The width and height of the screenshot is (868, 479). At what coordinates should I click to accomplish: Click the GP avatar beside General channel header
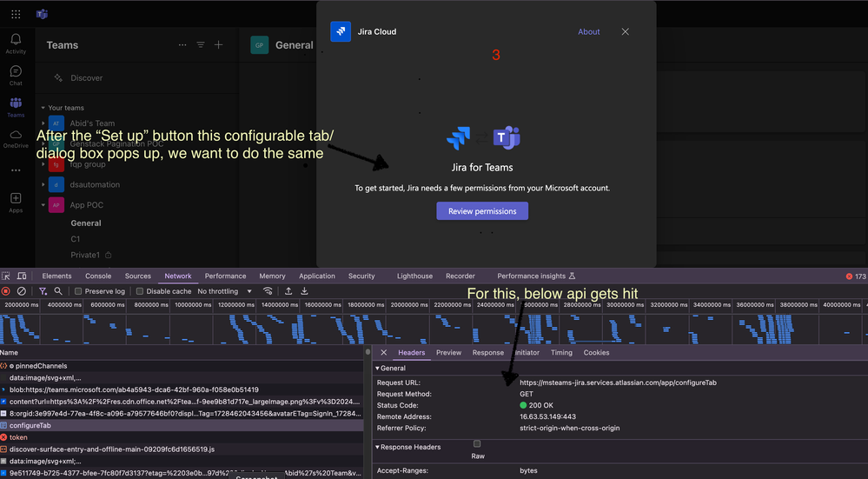(259, 45)
